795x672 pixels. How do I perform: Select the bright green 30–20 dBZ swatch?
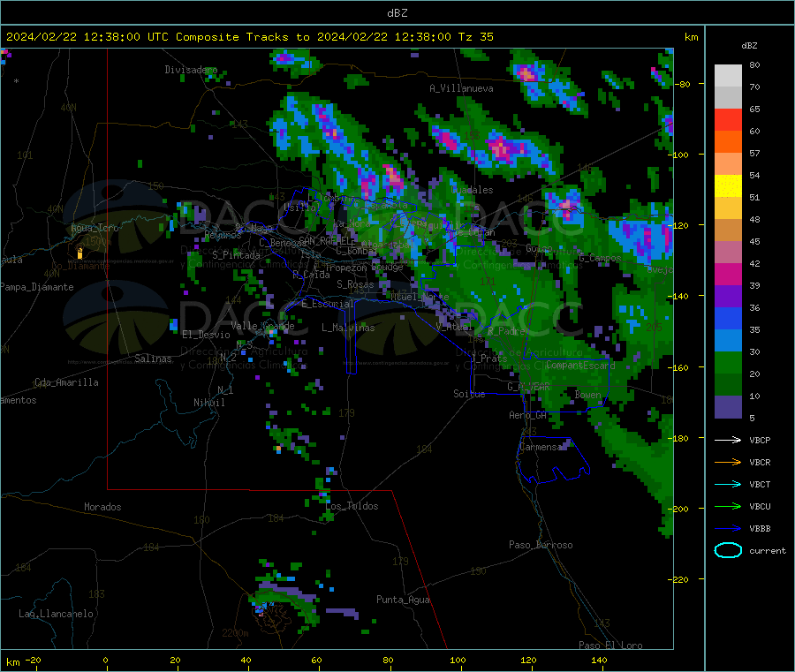(728, 362)
